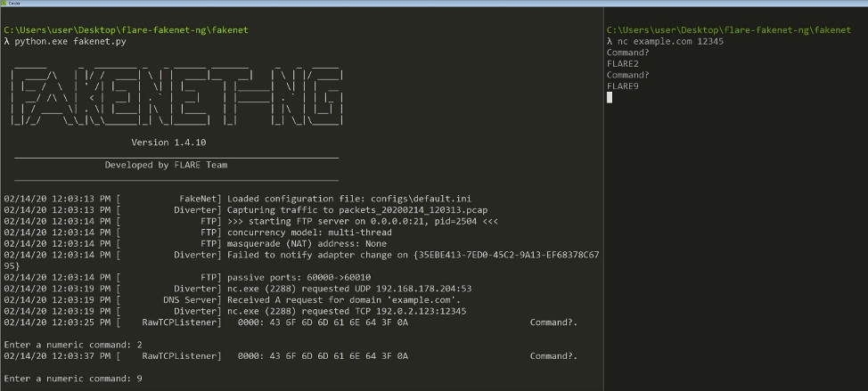The width and height of the screenshot is (868, 391).
Task: Click the 'Enter a numeric command: 9' prompt
Action: coord(73,379)
